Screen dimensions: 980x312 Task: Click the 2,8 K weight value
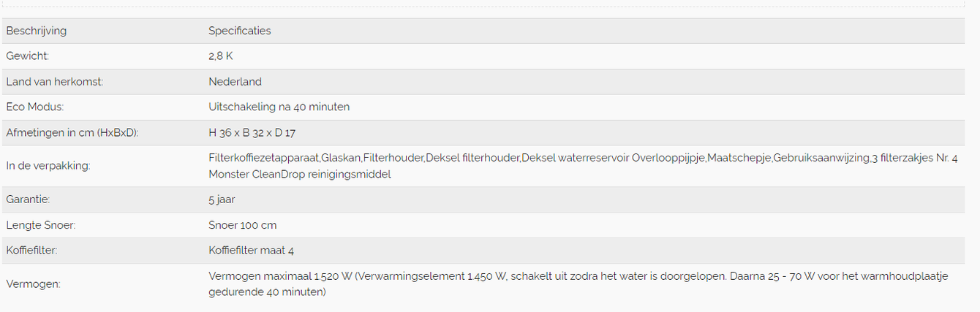click(x=221, y=56)
